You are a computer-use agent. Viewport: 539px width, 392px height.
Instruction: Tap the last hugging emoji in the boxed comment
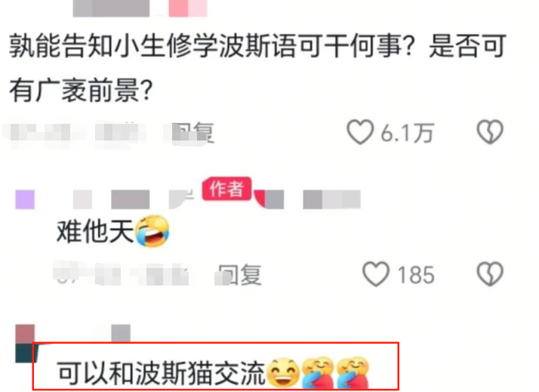point(353,374)
